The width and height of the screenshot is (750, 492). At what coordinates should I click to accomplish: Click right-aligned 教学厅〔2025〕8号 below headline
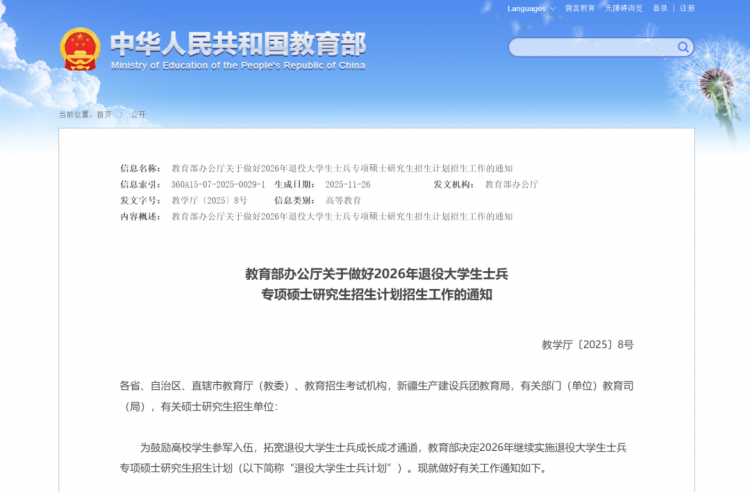point(587,345)
